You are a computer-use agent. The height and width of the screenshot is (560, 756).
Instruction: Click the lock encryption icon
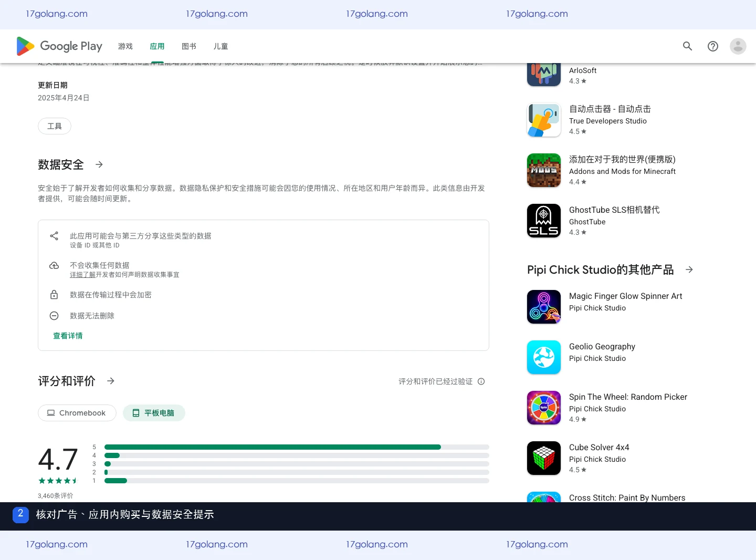pos(54,295)
